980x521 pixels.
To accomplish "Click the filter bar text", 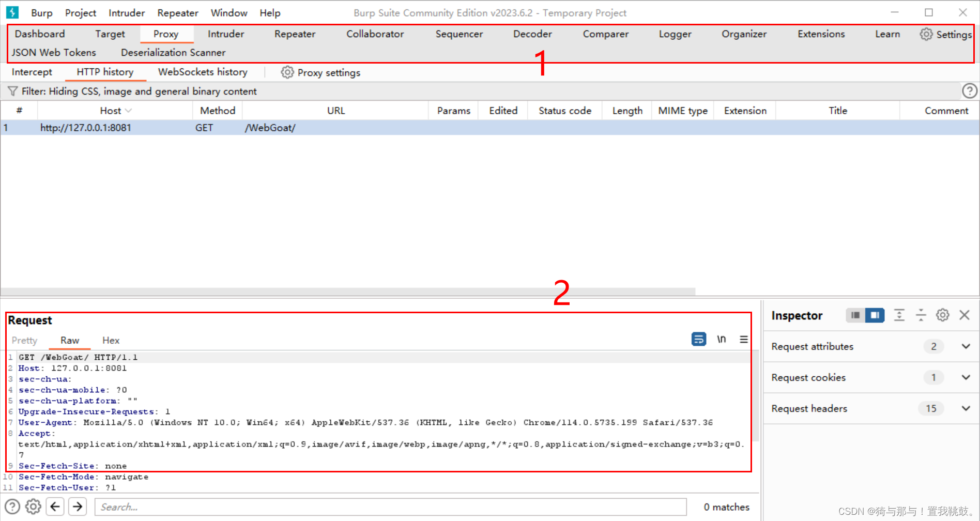I will (139, 91).
